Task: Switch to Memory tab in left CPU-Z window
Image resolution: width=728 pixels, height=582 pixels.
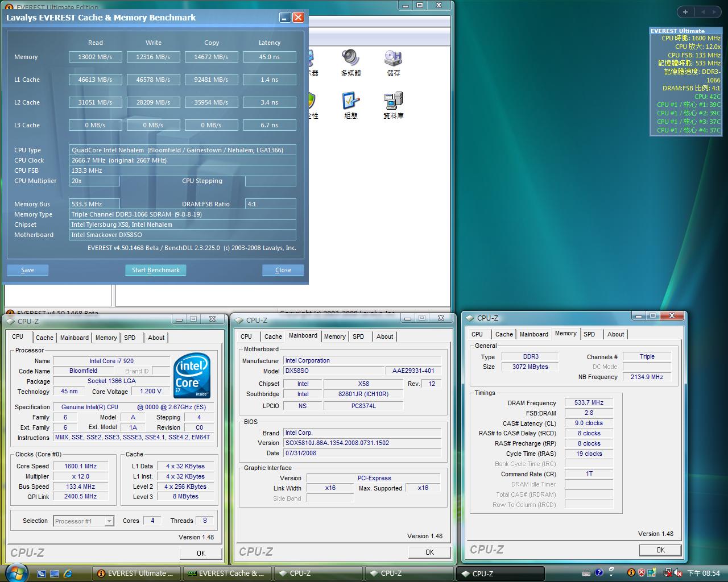Action: pyautogui.click(x=106, y=338)
